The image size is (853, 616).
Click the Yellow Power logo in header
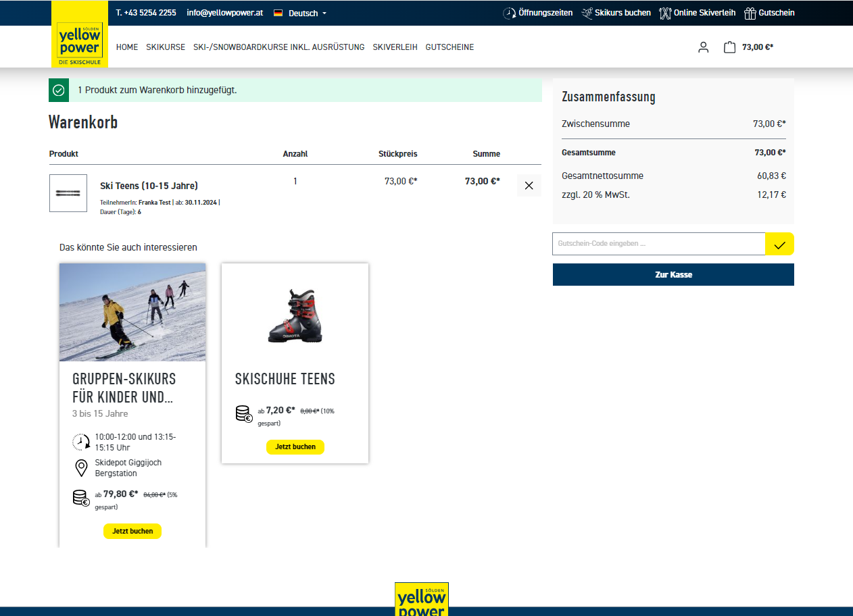click(x=80, y=43)
